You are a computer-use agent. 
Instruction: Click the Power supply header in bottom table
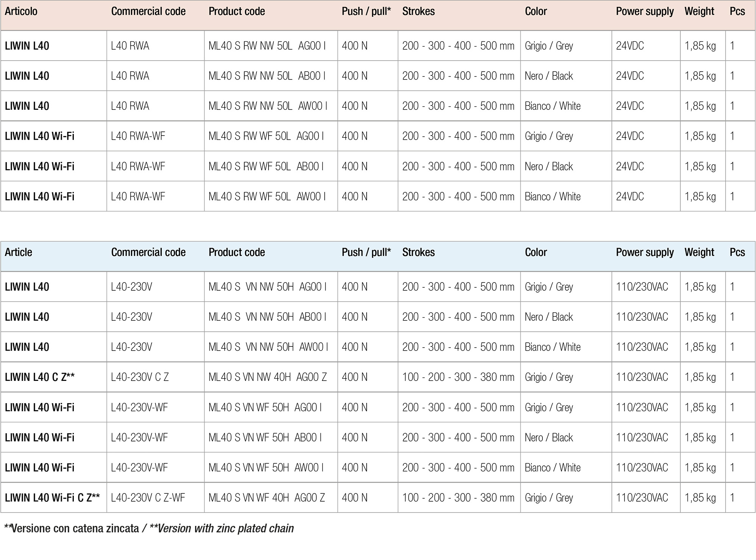[645, 252]
